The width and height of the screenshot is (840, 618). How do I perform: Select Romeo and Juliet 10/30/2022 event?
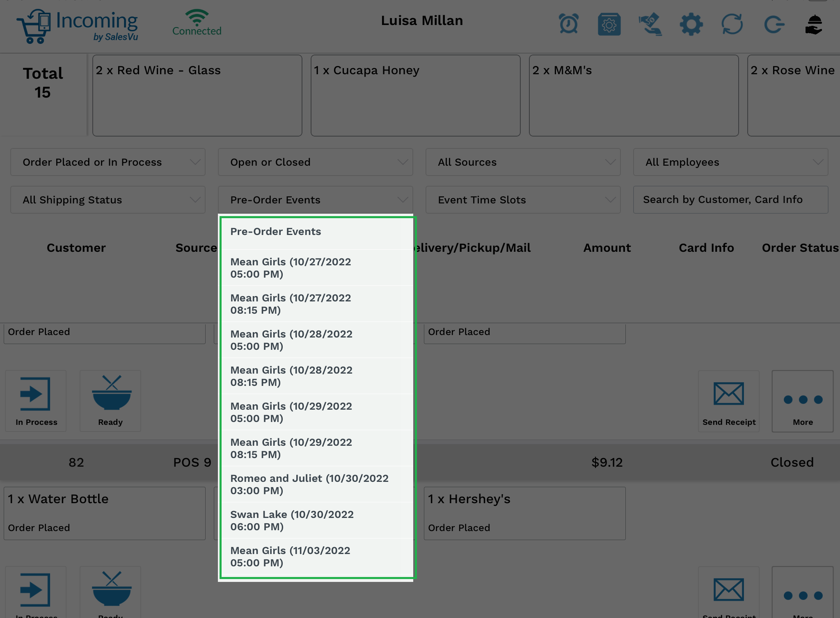click(317, 484)
